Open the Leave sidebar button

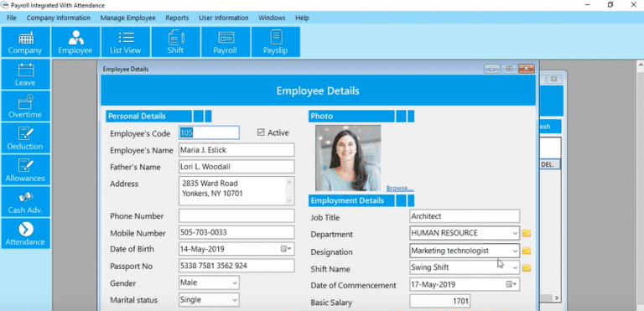point(25,75)
